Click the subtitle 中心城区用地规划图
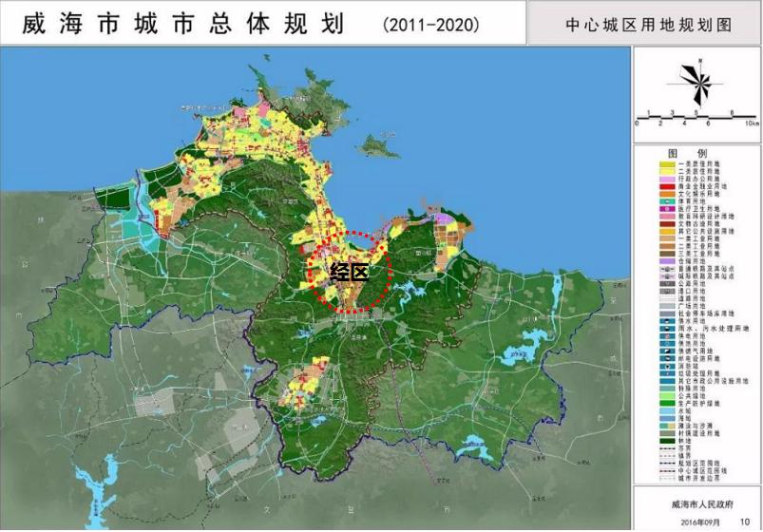Viewport: 763px width, 532px height. (x=649, y=25)
